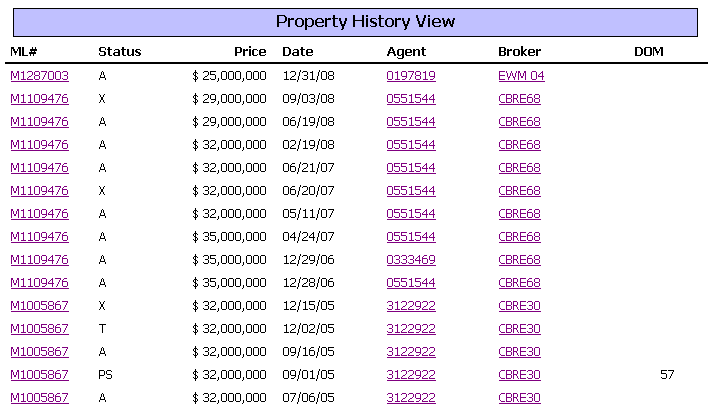714x411 pixels.
Task: Click agent 3122922 in 09/01/05 row
Action: pos(411,375)
